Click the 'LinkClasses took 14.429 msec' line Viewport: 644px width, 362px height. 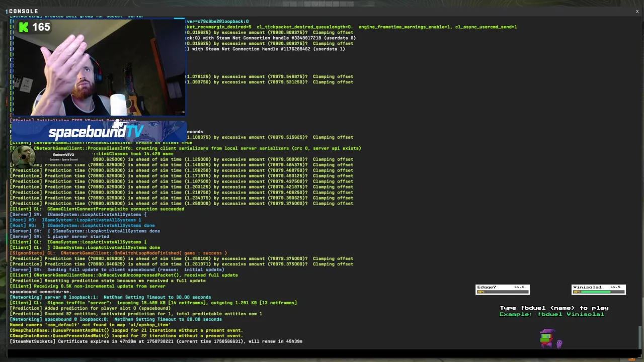point(133,154)
